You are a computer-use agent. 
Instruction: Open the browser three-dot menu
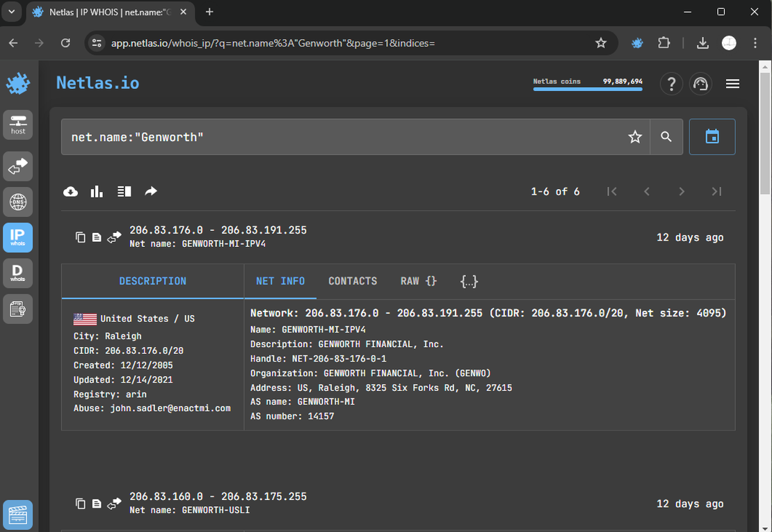(755, 42)
